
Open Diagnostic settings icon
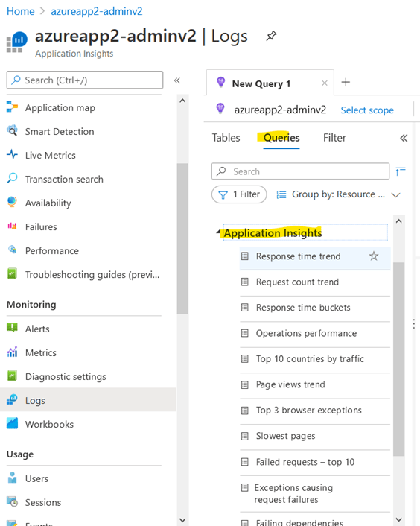point(12,376)
